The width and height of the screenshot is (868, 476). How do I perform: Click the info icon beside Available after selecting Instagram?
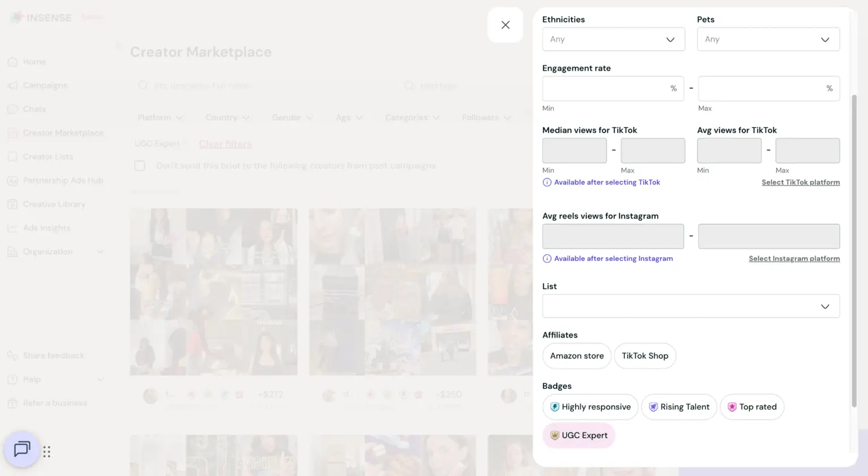(x=546, y=259)
